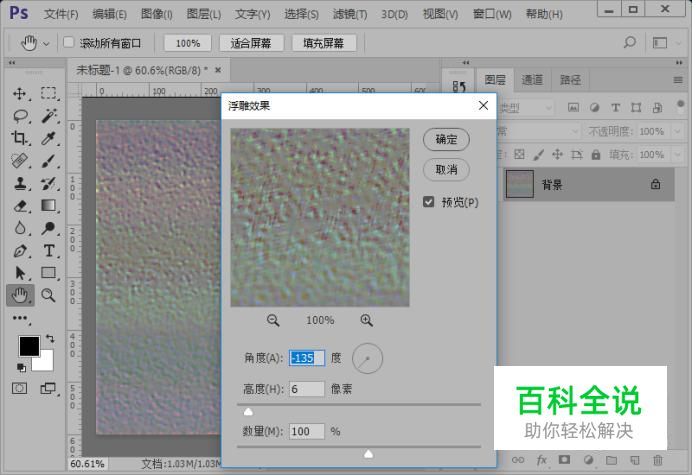This screenshot has width=692, height=475.
Task: Open 滤镜(T) menu
Action: click(350, 14)
